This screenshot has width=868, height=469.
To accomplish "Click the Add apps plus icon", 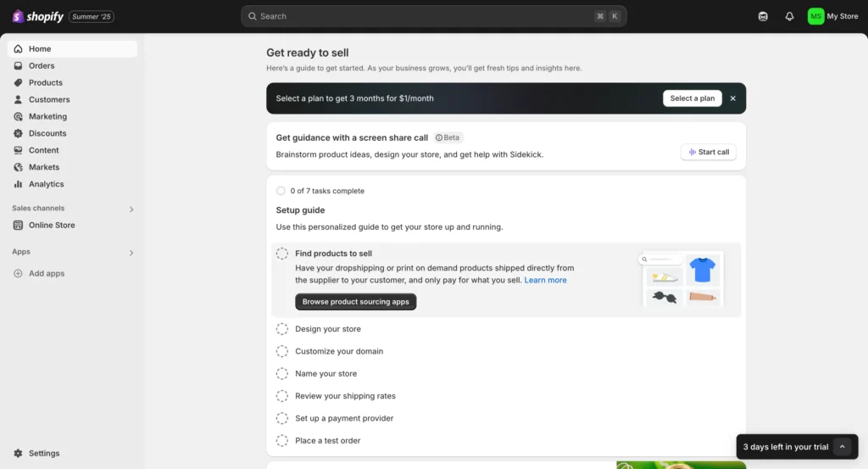I will 19,274.
